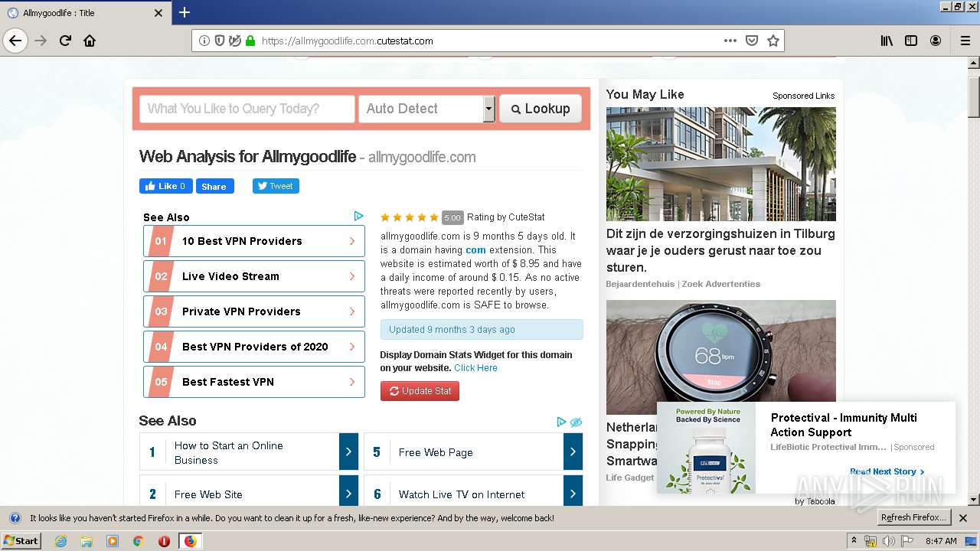Open Free Web Site ad link
The height and width of the screenshot is (551, 980).
click(208, 494)
